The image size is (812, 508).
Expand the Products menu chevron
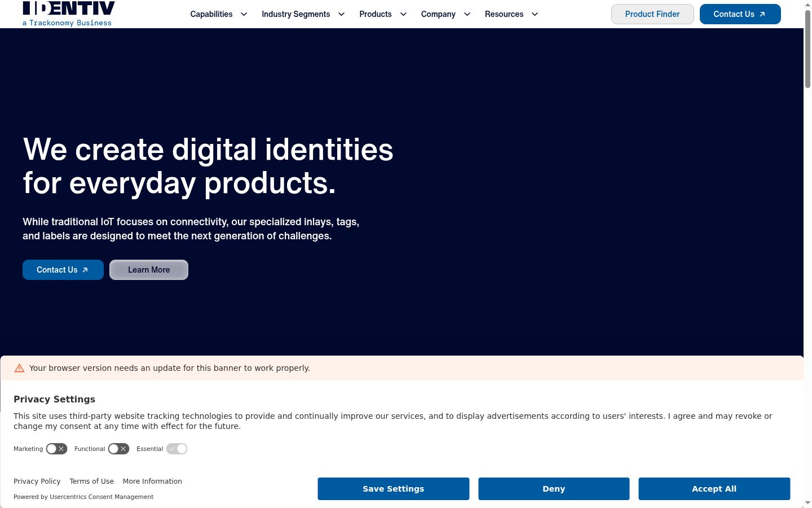(403, 14)
